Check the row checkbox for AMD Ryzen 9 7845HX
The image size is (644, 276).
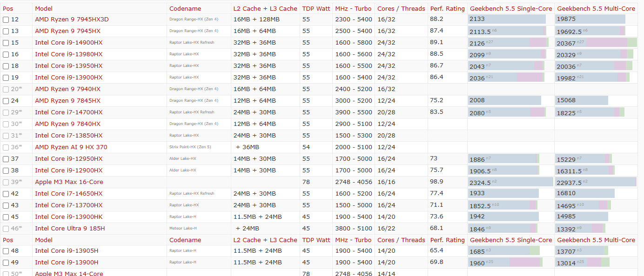tap(6, 100)
